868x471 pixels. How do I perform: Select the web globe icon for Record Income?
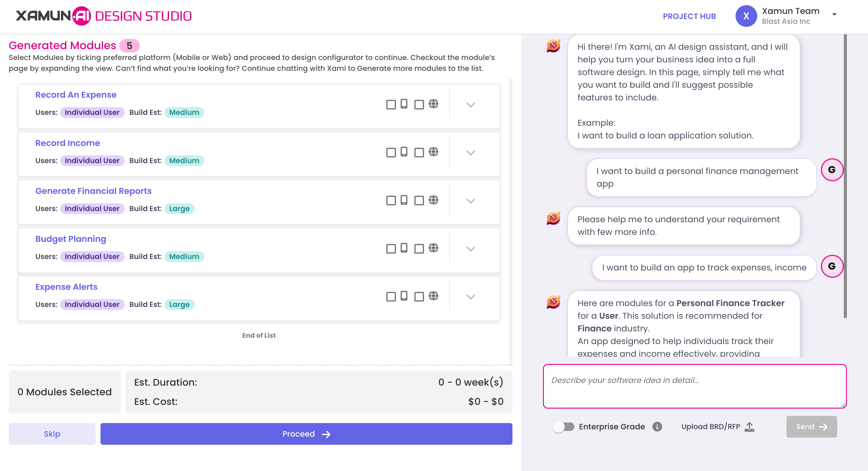(x=433, y=152)
